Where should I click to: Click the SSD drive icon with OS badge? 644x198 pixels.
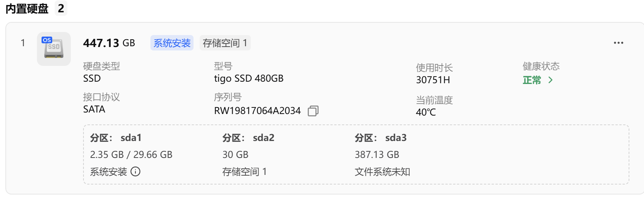(54, 49)
